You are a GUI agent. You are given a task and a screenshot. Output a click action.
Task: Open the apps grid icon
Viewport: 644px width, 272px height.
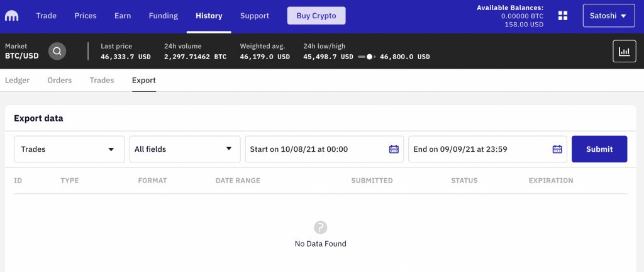[x=563, y=16]
